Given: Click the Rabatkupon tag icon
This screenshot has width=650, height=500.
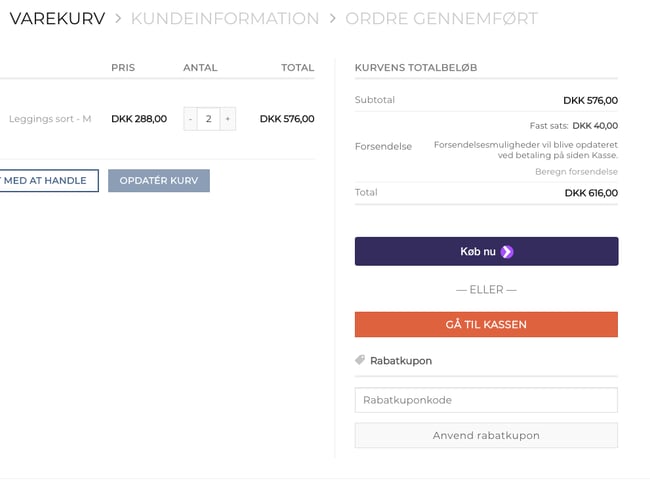Looking at the screenshot, I should (x=360, y=360).
